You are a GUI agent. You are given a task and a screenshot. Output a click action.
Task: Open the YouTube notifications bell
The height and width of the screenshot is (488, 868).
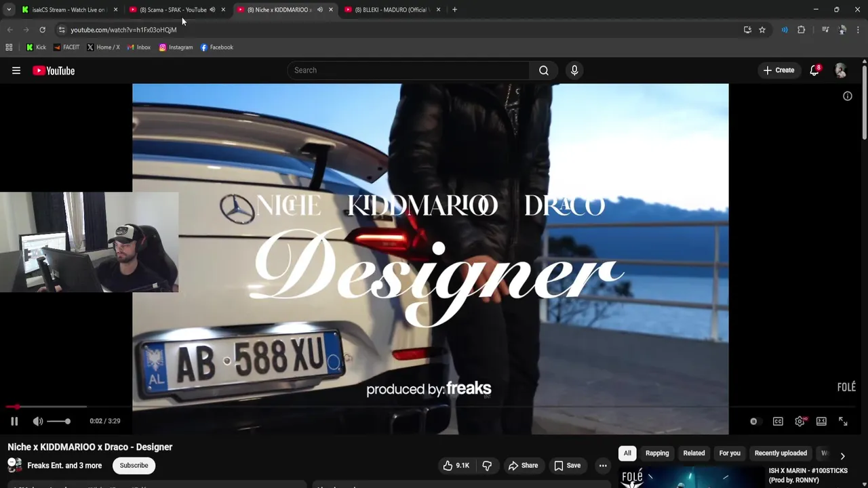815,70
